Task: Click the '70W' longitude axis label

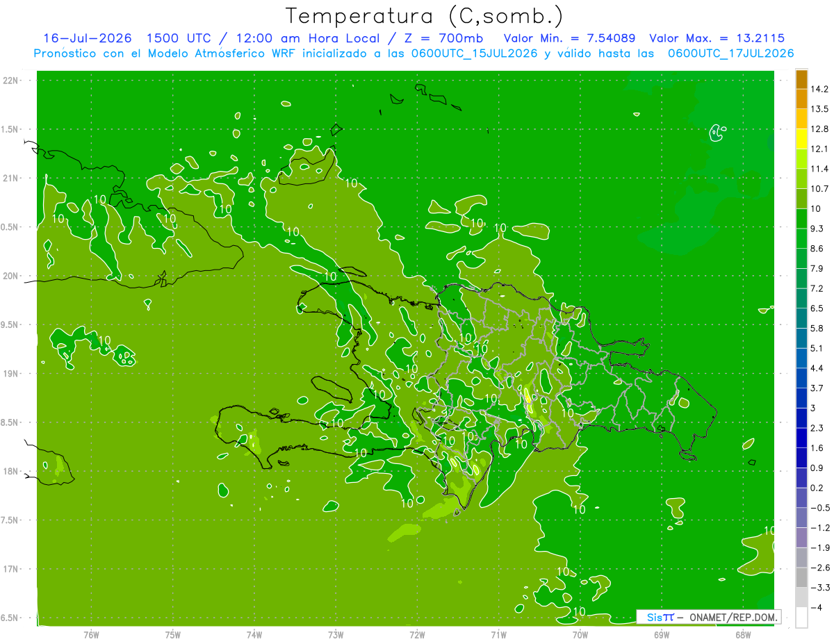Action: click(x=580, y=635)
